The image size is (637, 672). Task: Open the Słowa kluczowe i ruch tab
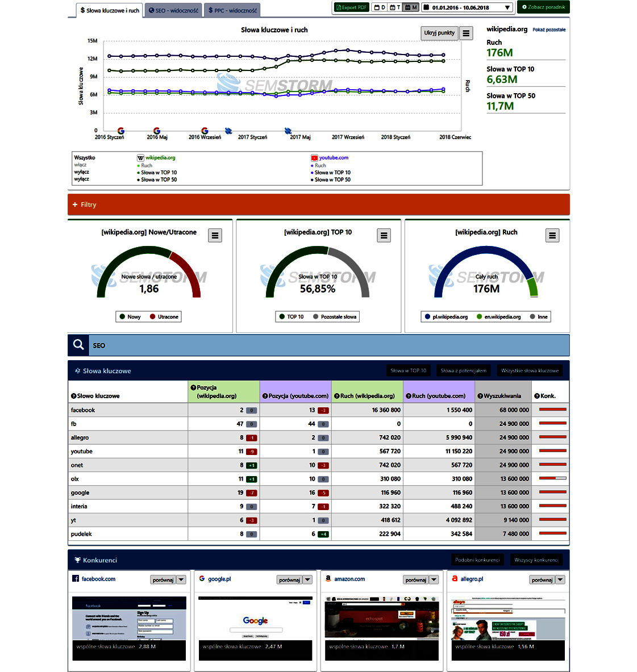109,10
